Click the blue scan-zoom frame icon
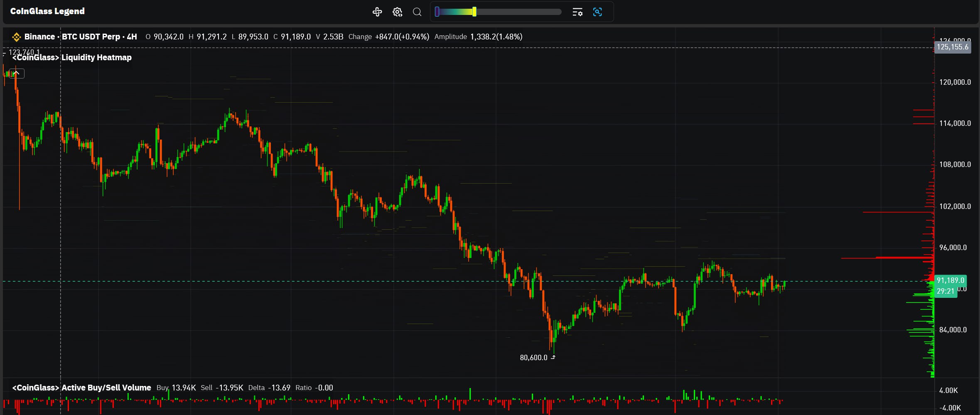 click(x=597, y=12)
